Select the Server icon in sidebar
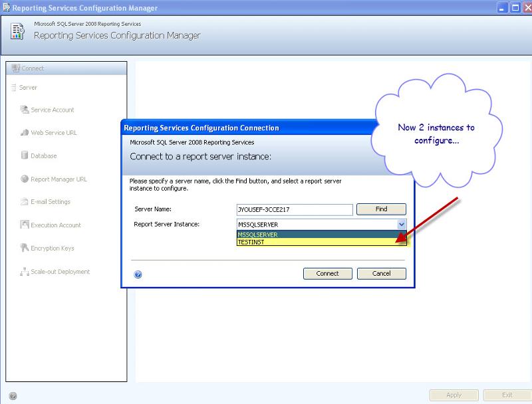Viewport: 532px width, 404px height. click(13, 88)
